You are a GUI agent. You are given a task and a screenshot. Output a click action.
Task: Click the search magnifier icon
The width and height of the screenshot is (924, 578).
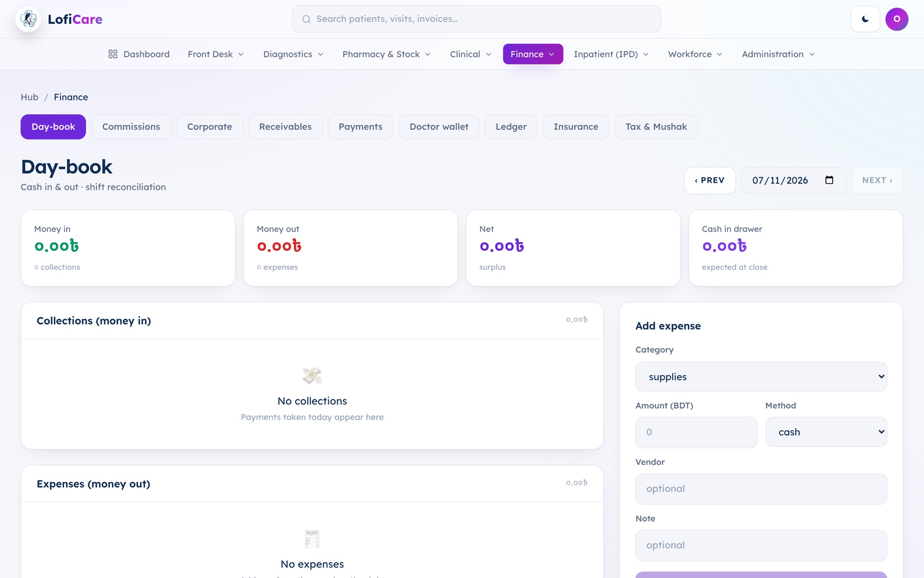point(306,19)
